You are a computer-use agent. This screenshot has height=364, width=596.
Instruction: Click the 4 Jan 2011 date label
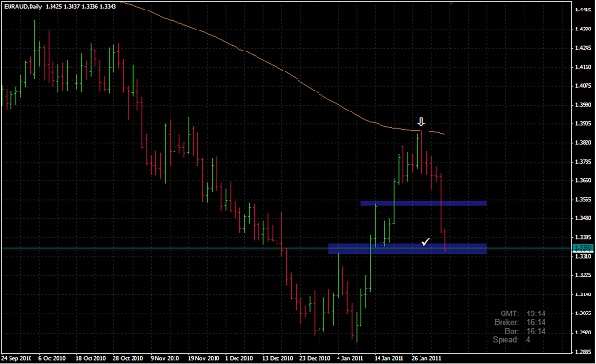351,358
